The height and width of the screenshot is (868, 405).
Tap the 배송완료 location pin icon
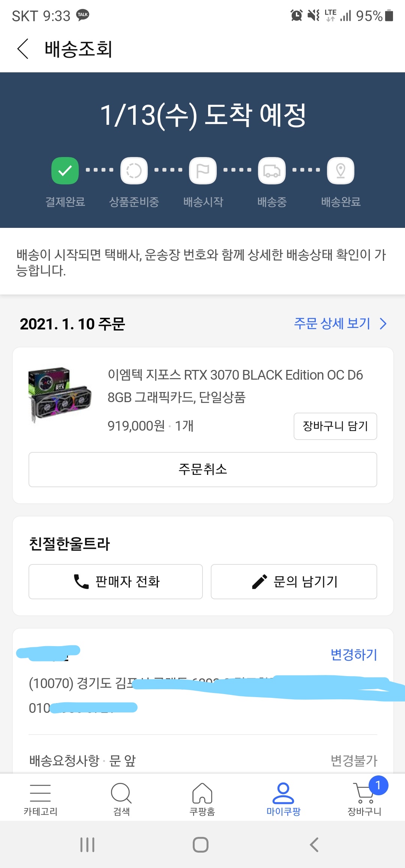click(340, 171)
